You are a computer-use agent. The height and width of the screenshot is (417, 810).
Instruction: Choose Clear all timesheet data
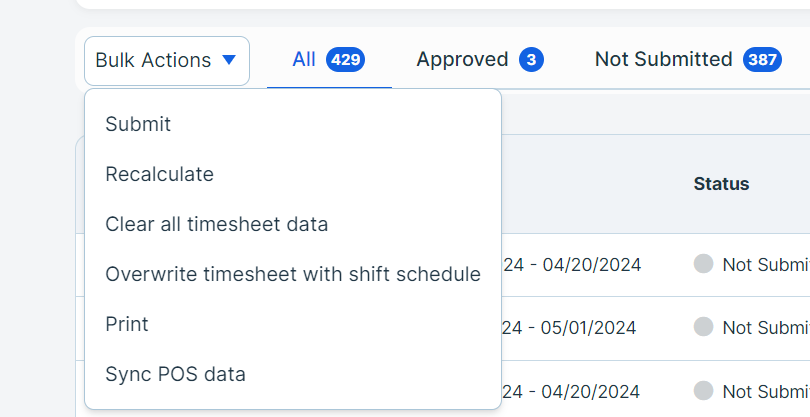coord(216,224)
